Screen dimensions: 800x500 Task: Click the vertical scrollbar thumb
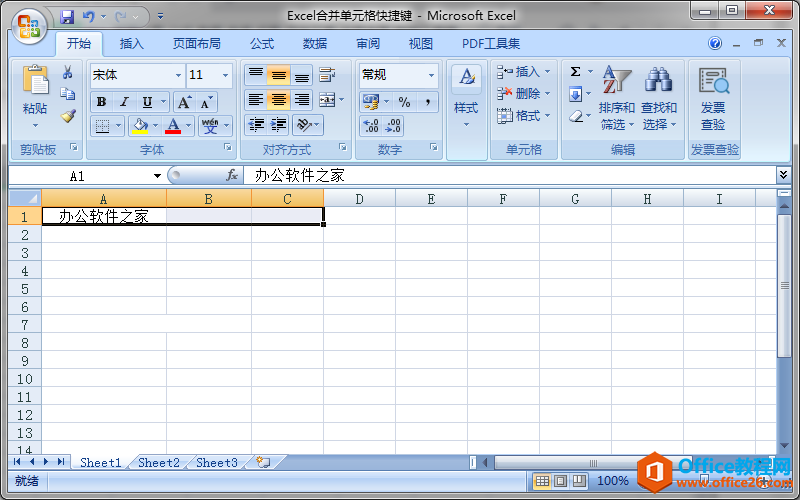[784, 286]
